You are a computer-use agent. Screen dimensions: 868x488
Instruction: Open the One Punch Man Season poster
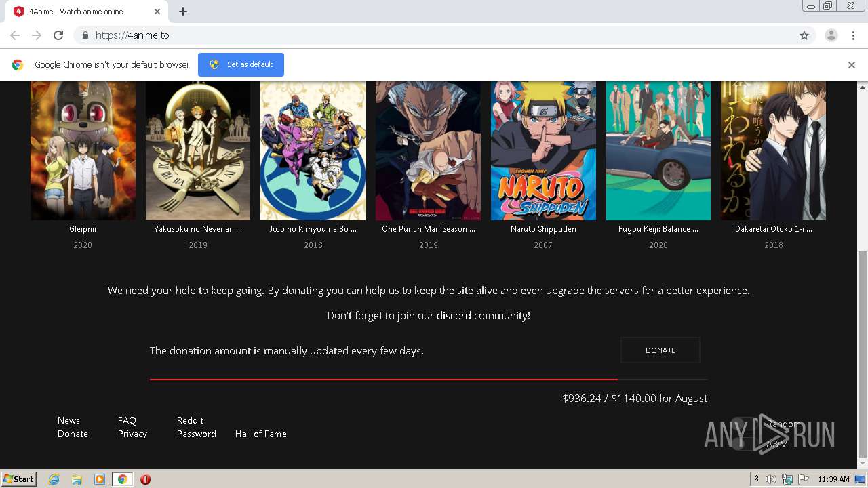pos(428,150)
